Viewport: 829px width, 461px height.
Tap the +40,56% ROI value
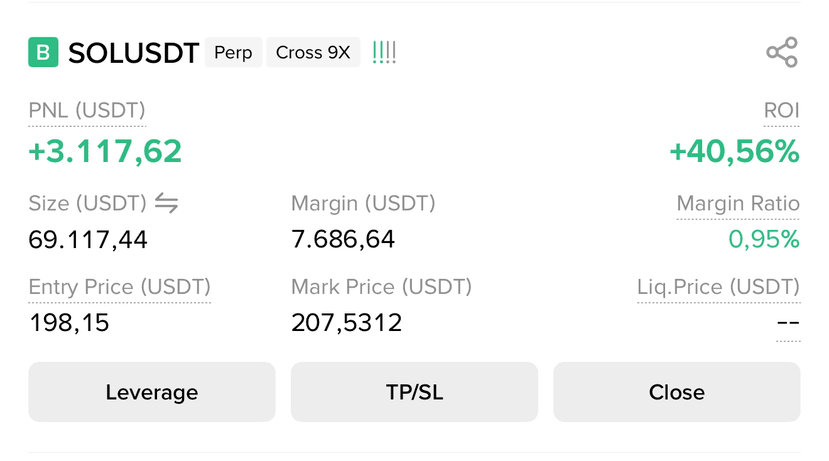click(734, 151)
